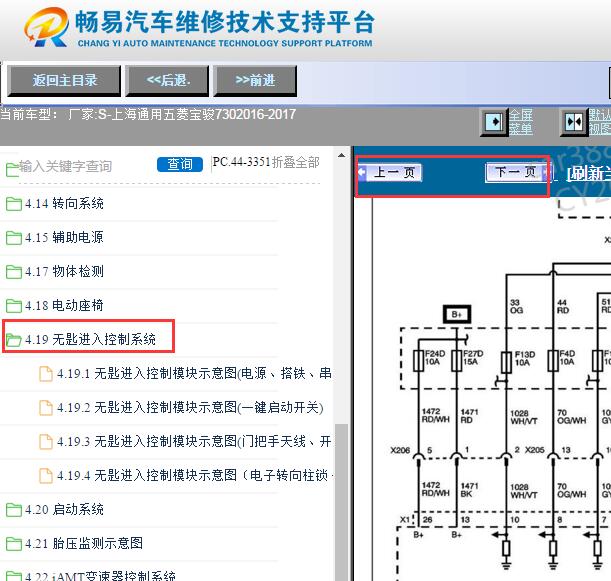The image size is (611, 581).
Task: Go forward with the >>前进 button
Action: (255, 81)
